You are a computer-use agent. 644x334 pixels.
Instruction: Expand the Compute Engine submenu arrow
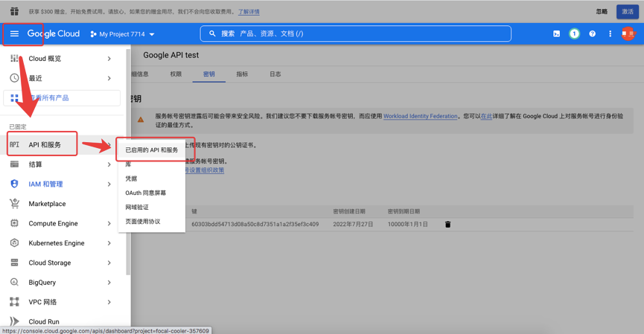109,223
